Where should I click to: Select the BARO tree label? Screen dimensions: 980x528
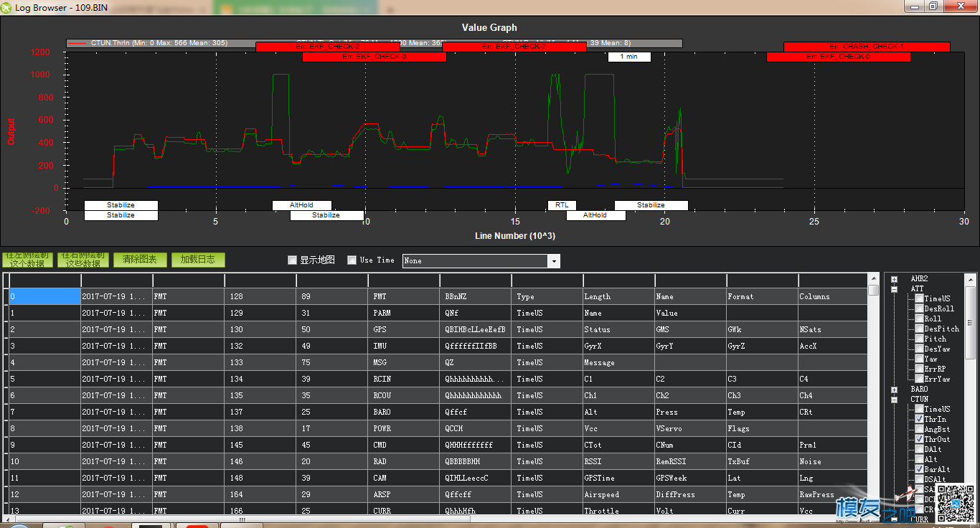point(919,390)
